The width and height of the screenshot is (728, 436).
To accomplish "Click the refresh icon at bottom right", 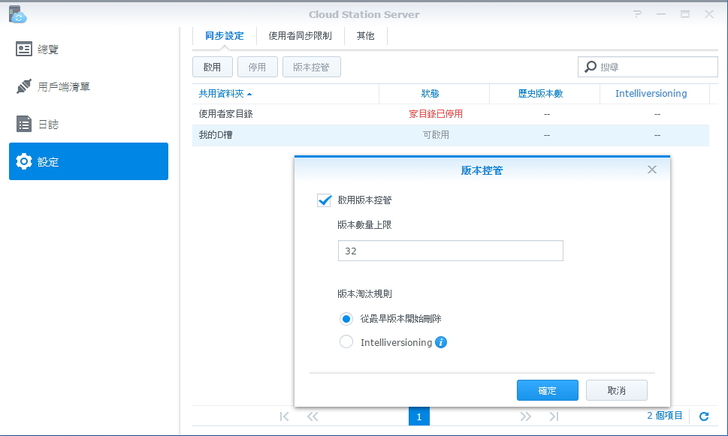I will click(x=704, y=416).
